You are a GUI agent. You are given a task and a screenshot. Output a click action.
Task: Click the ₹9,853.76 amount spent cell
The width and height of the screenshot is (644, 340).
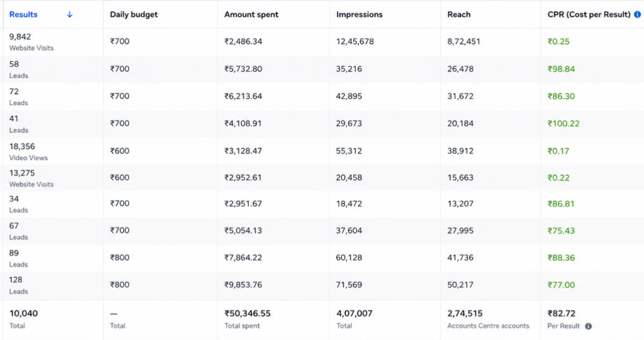(243, 285)
